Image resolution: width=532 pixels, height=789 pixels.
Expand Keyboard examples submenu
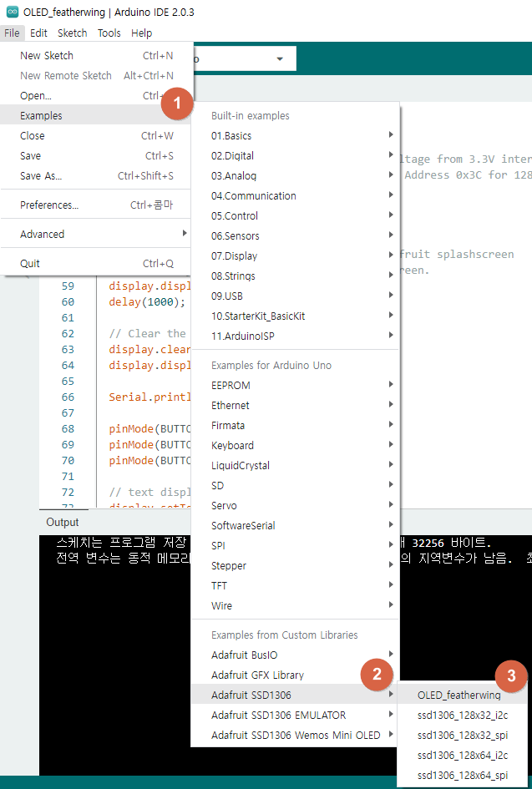pos(296,446)
